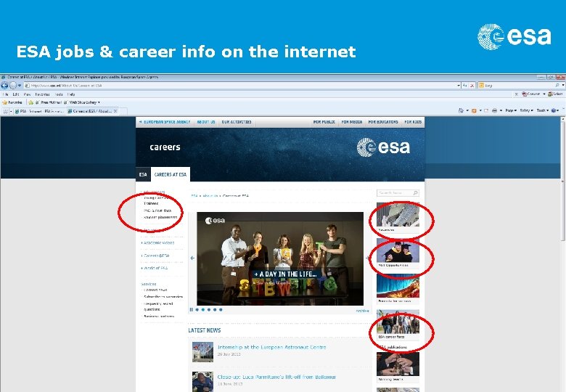Click the browser Forward arrow button
Image resolution: width=566 pixels, height=392 pixels.
[x=13, y=86]
